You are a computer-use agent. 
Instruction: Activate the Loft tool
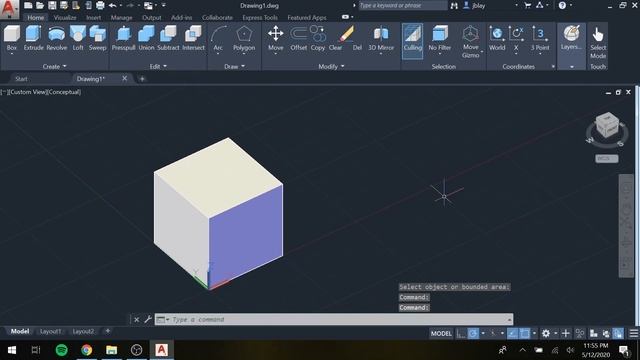click(78, 38)
